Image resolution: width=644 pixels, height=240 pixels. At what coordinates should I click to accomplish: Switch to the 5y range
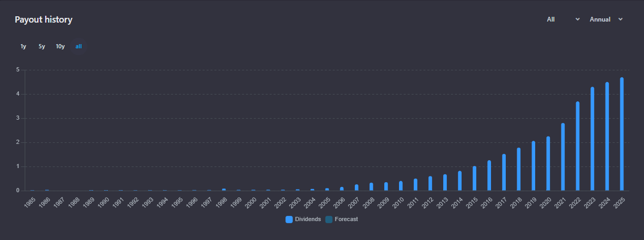click(42, 46)
